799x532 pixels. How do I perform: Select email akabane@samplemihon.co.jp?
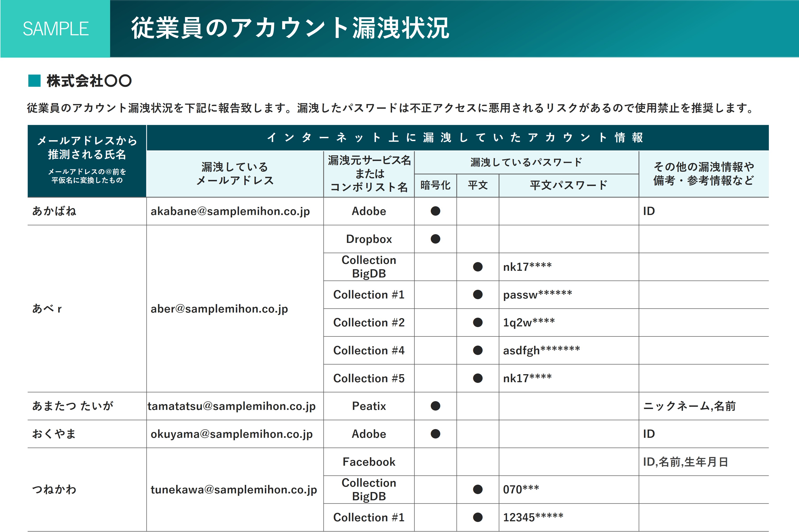(230, 211)
